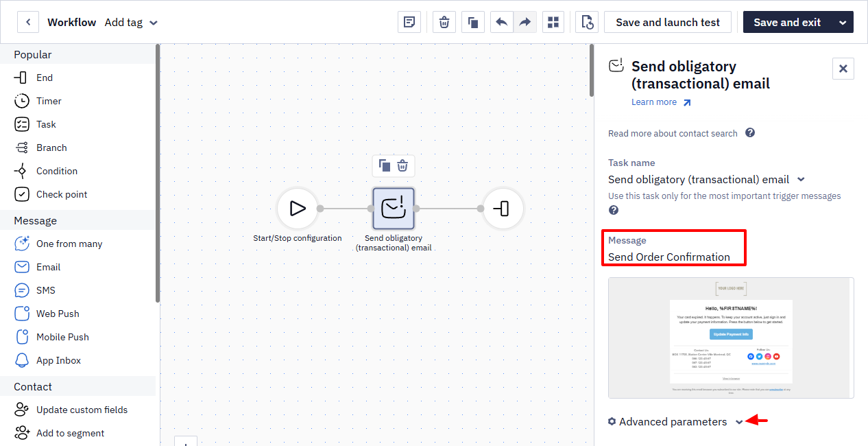This screenshot has height=446, width=868.
Task: Click the undo arrow in toolbar
Action: click(501, 22)
